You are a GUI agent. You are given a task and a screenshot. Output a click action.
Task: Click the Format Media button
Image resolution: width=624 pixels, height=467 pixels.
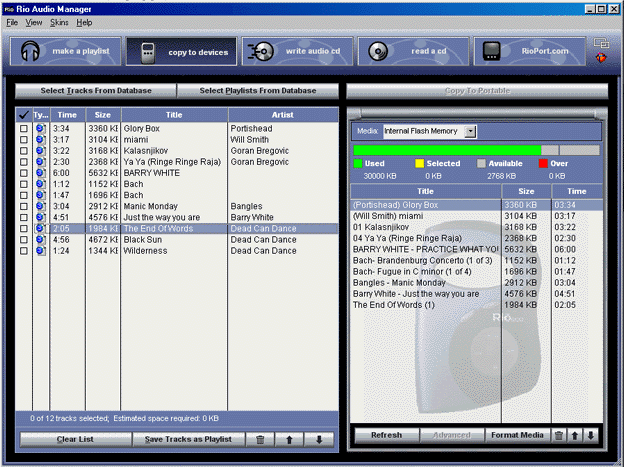click(x=517, y=435)
